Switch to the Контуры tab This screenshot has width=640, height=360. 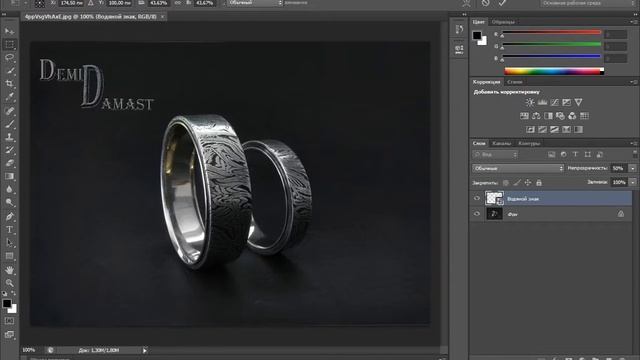tap(529, 143)
